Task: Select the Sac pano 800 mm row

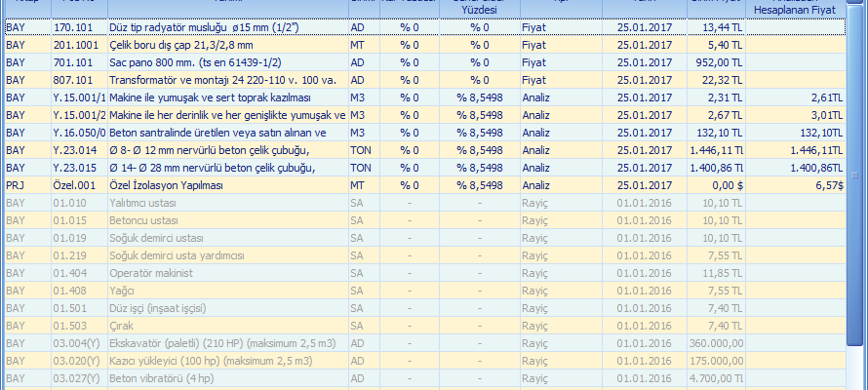Action: click(226, 62)
